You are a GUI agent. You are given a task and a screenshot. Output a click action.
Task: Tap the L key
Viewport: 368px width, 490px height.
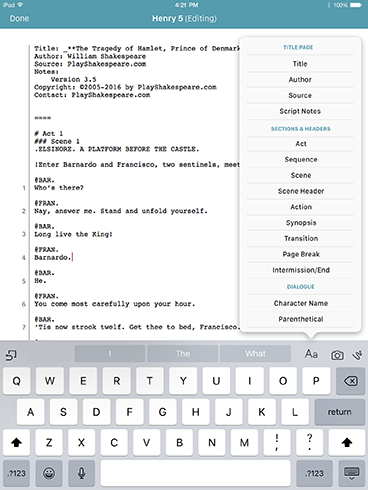point(295,412)
